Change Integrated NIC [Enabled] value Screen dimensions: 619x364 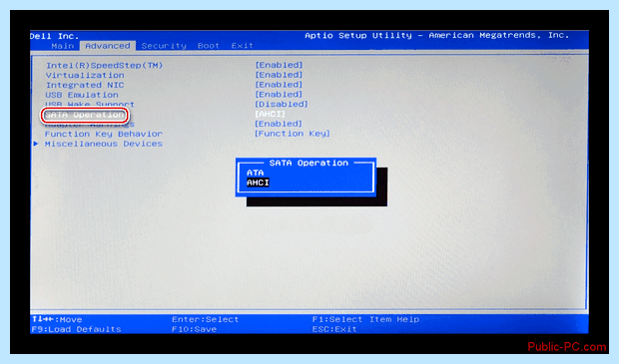pyautogui.click(x=279, y=85)
